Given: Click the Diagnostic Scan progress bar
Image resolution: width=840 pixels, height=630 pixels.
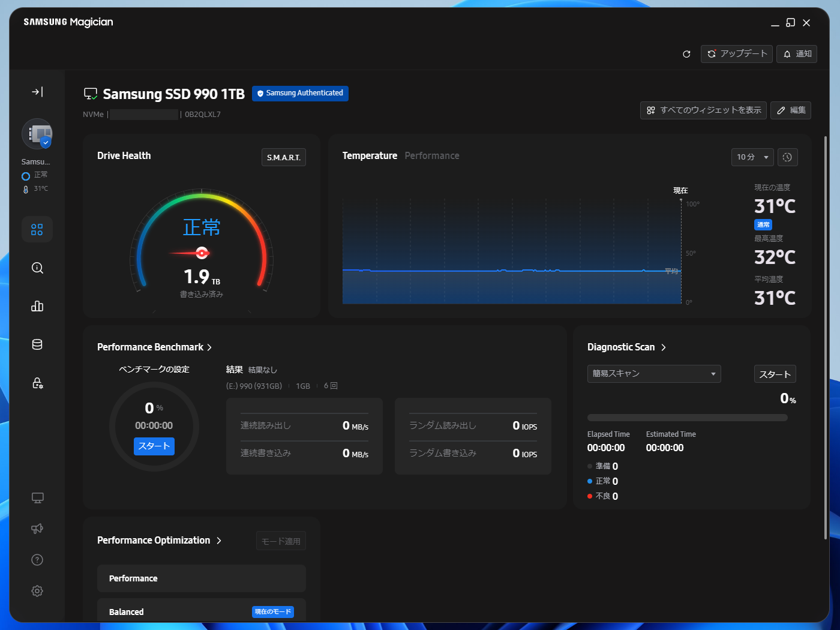Looking at the screenshot, I should point(688,418).
